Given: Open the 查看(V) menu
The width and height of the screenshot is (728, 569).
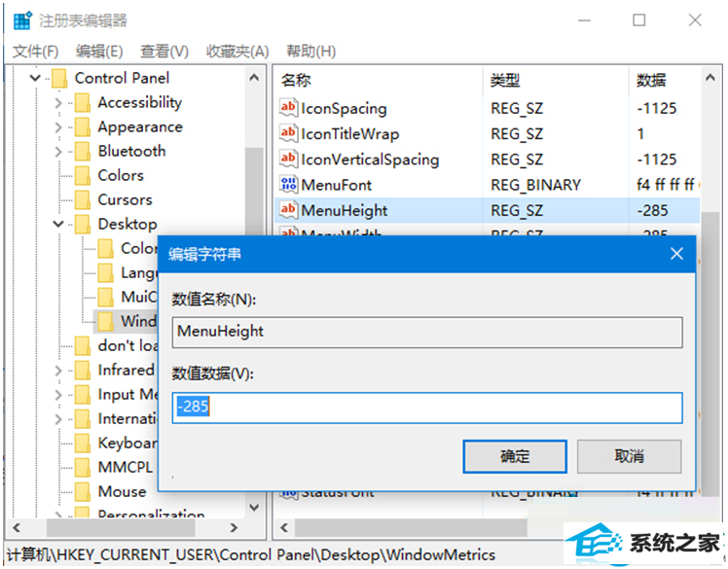Looking at the screenshot, I should point(164,51).
